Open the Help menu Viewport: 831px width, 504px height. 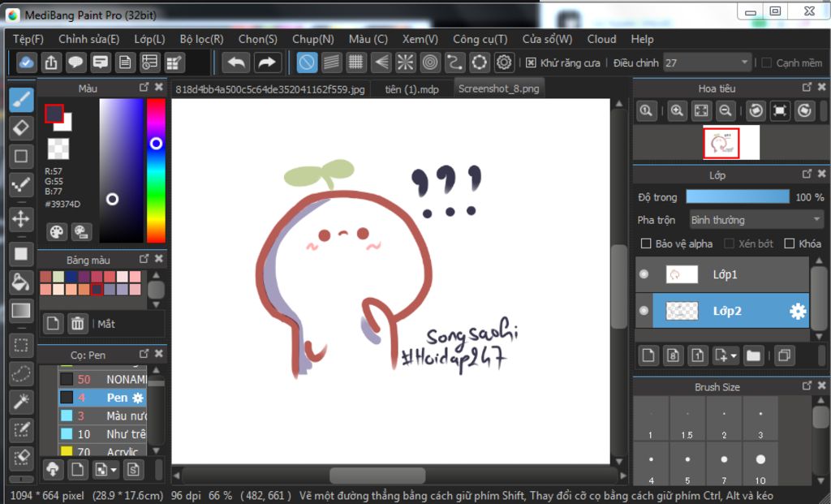click(x=642, y=39)
